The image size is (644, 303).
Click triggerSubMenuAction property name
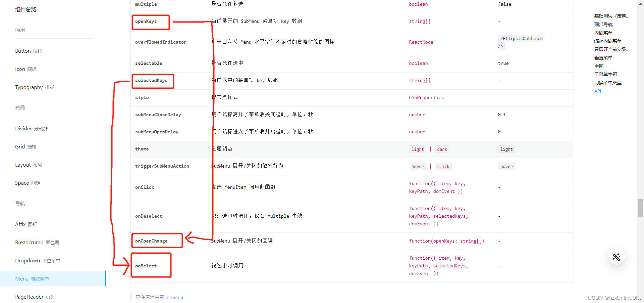tap(162, 166)
